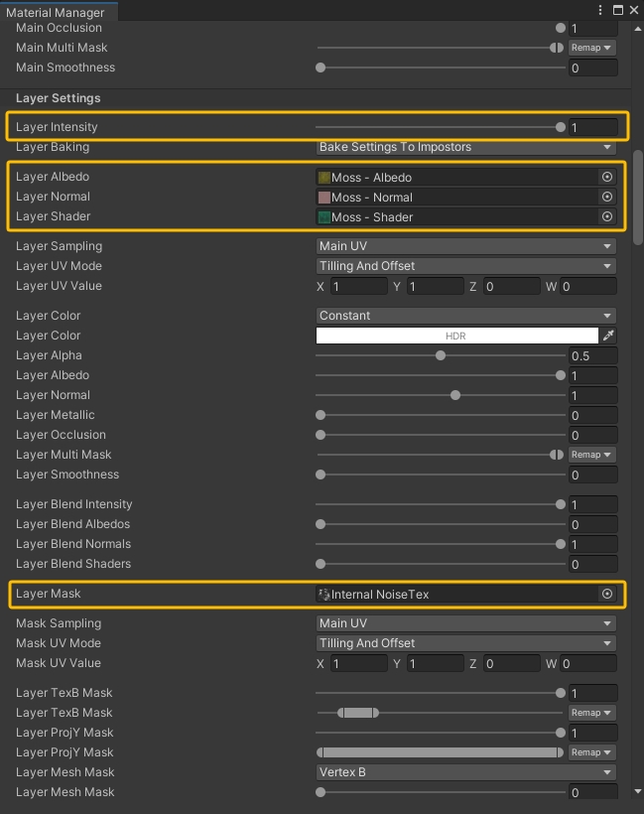Open the Main Multi Mask Remap dropdown
This screenshot has height=814, width=644.
click(x=592, y=48)
